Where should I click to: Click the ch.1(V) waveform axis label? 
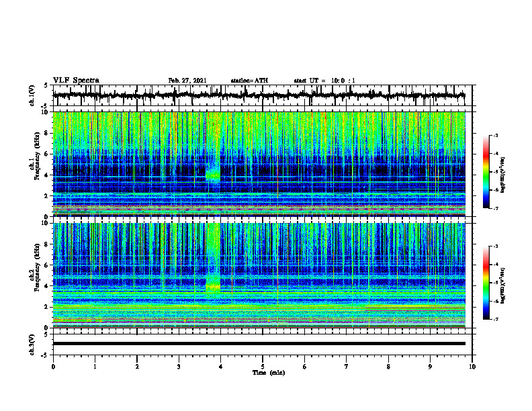[x=32, y=95]
